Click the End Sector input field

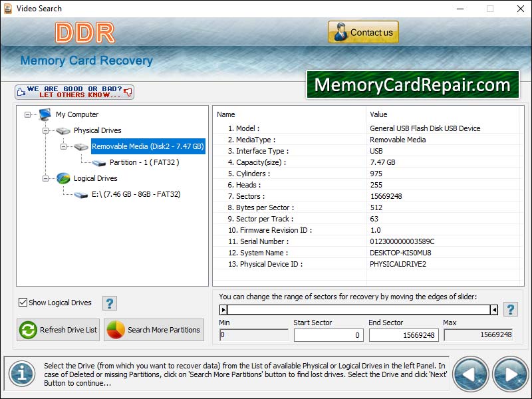pos(404,335)
